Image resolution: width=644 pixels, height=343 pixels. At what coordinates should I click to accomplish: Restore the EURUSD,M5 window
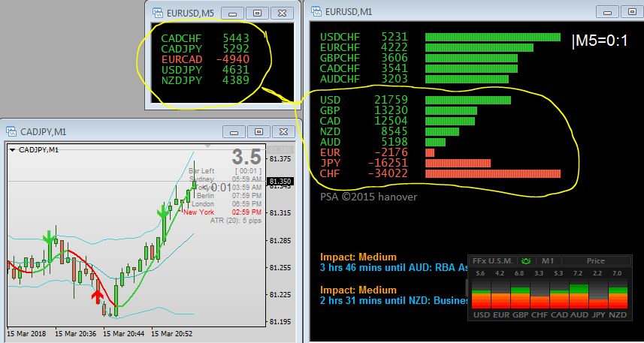point(258,13)
